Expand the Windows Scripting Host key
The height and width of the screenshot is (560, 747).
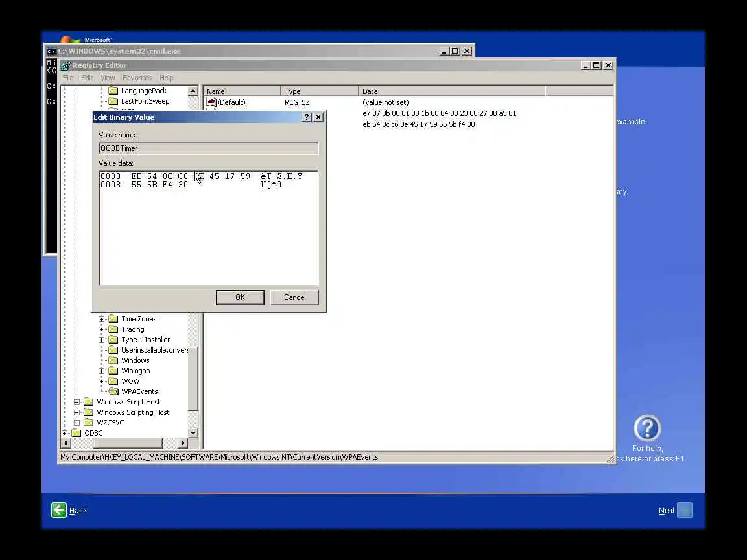coord(77,412)
